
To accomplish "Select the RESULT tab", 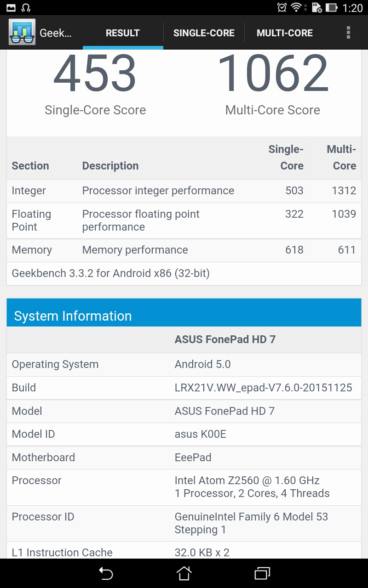I will (123, 33).
